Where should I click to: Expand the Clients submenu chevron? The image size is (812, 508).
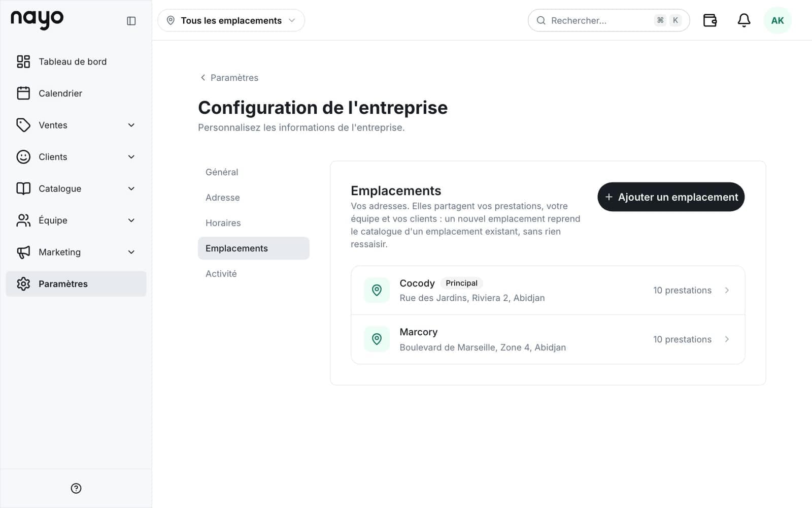pyautogui.click(x=131, y=156)
